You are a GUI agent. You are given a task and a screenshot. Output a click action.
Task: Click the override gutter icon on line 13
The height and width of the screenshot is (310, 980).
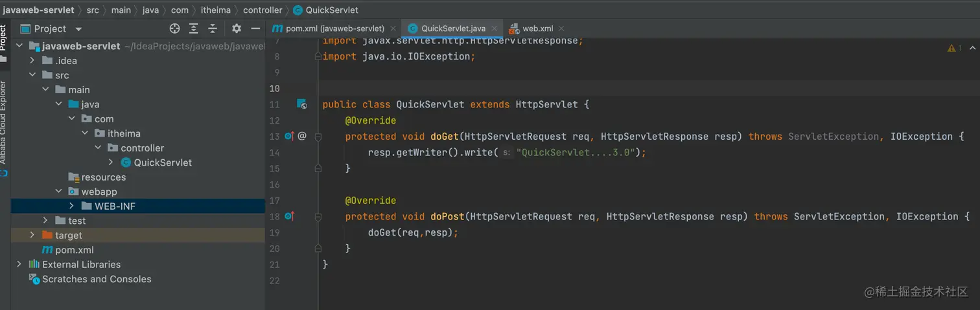pos(290,137)
